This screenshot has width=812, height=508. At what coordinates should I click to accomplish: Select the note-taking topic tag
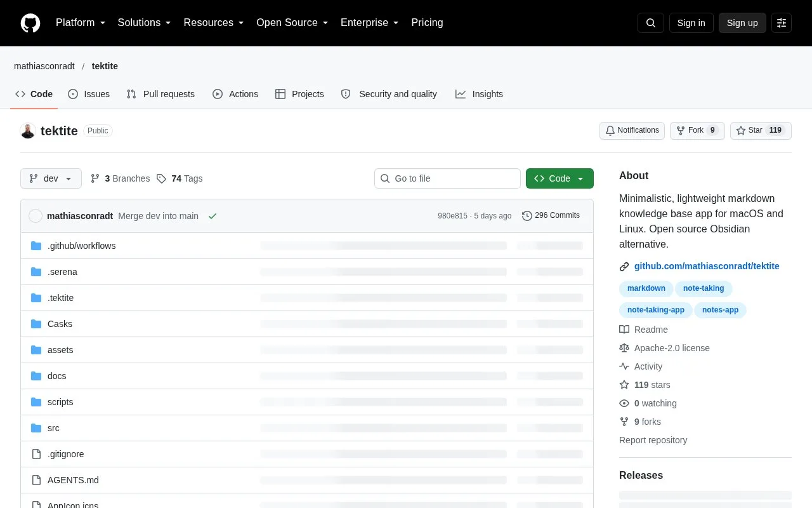tap(704, 288)
